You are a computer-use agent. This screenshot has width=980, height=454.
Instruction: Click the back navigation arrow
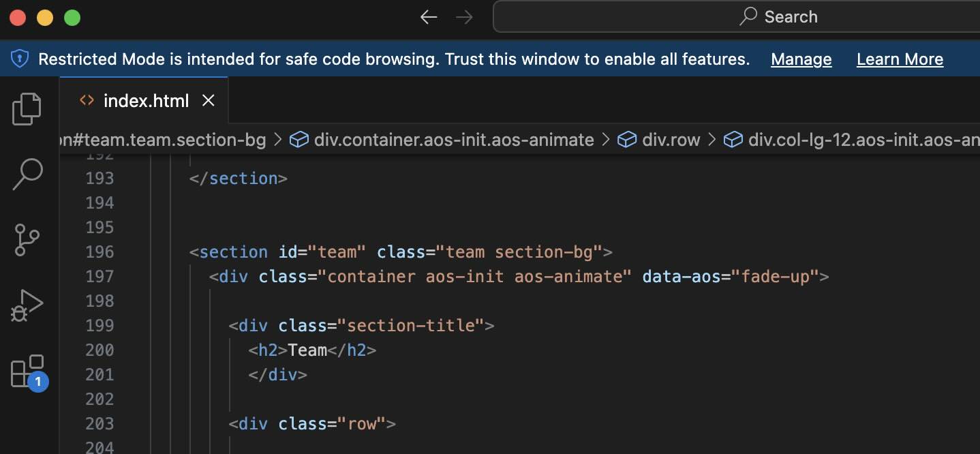click(428, 17)
